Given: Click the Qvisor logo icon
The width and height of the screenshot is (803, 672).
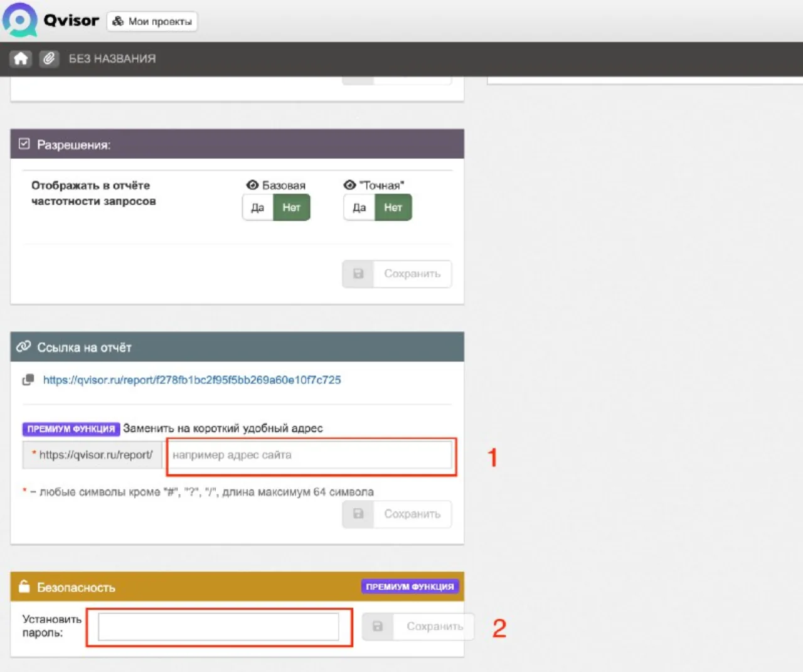Looking at the screenshot, I should (x=21, y=19).
